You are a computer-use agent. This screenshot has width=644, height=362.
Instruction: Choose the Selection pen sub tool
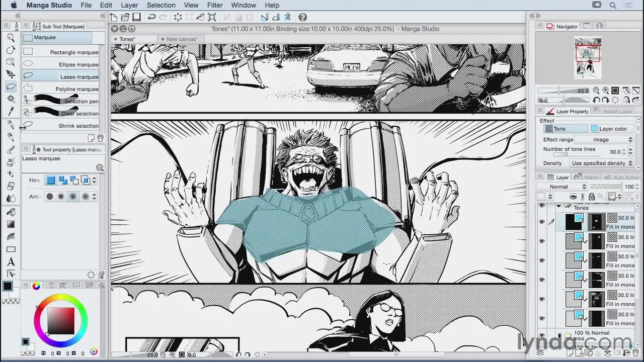point(60,101)
